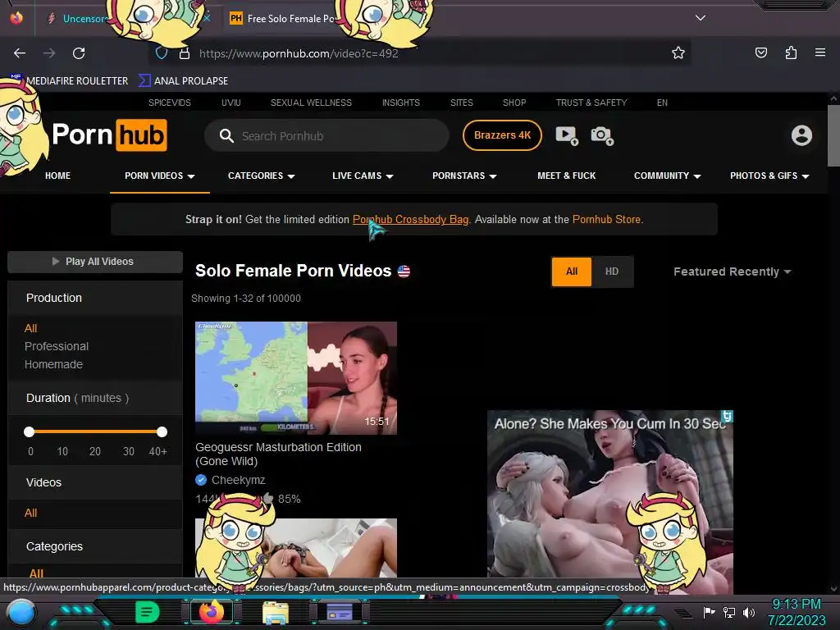Open the tracking protection shield icon

[162, 53]
